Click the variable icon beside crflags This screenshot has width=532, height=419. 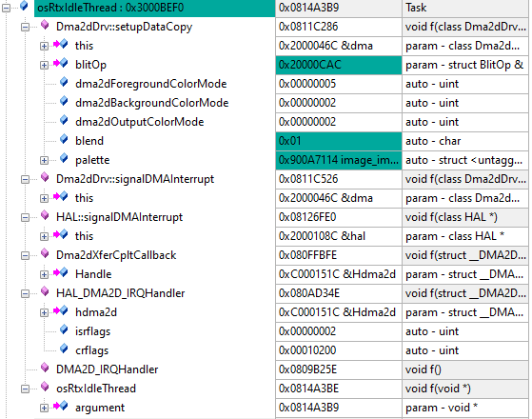(64, 349)
